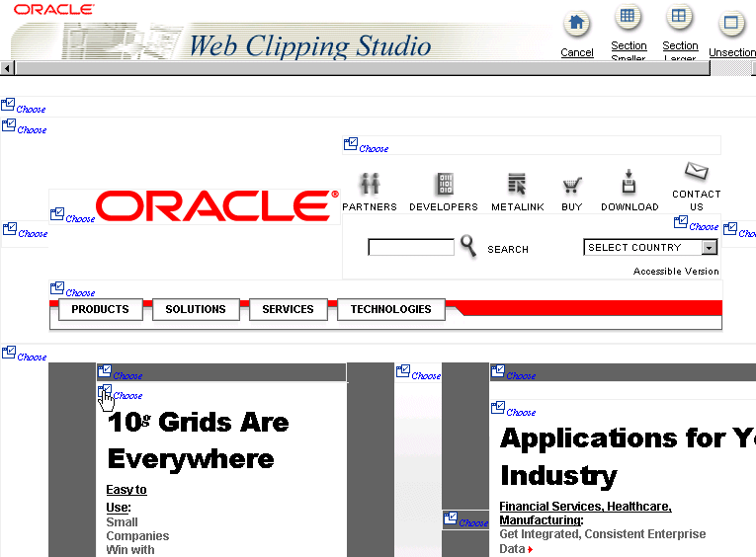Choose the section left of Financial Services
This screenshot has width=756, height=557.
click(465, 519)
